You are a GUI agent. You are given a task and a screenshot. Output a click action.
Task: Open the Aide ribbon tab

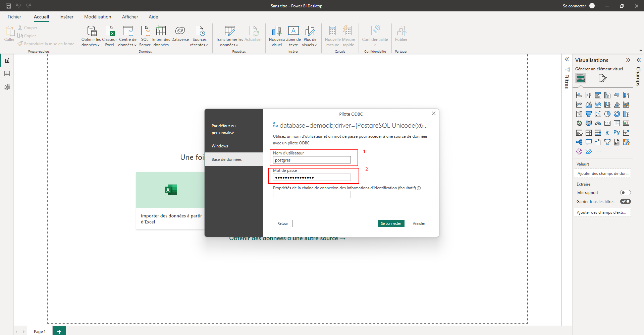pos(153,17)
